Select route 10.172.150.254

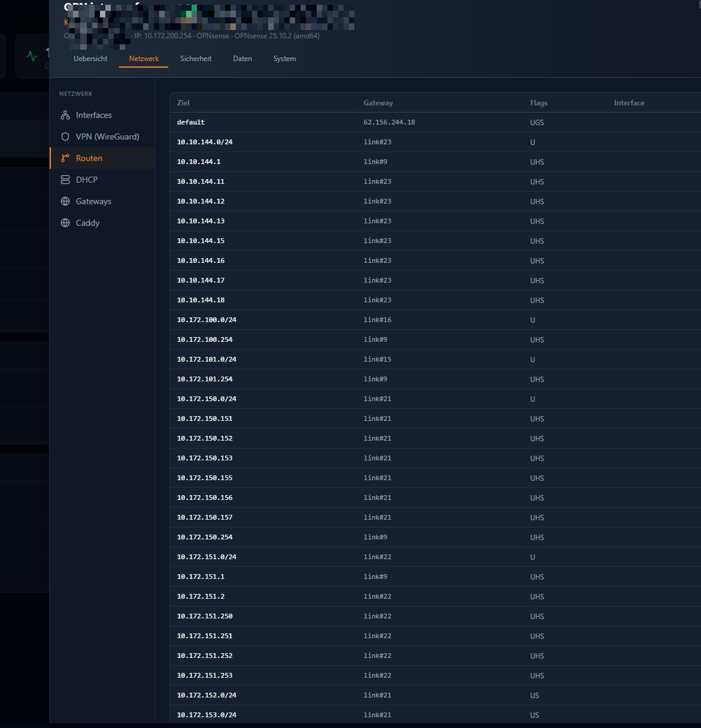click(435, 537)
